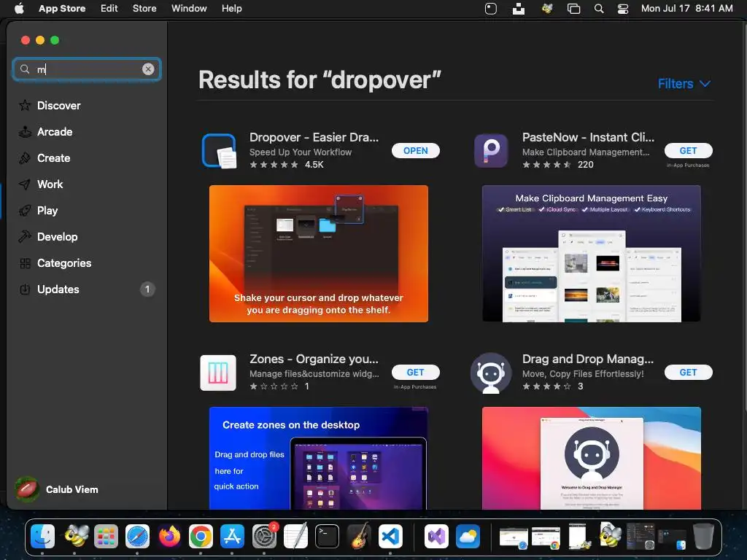
Task: Open the Store menu
Action: click(x=144, y=9)
